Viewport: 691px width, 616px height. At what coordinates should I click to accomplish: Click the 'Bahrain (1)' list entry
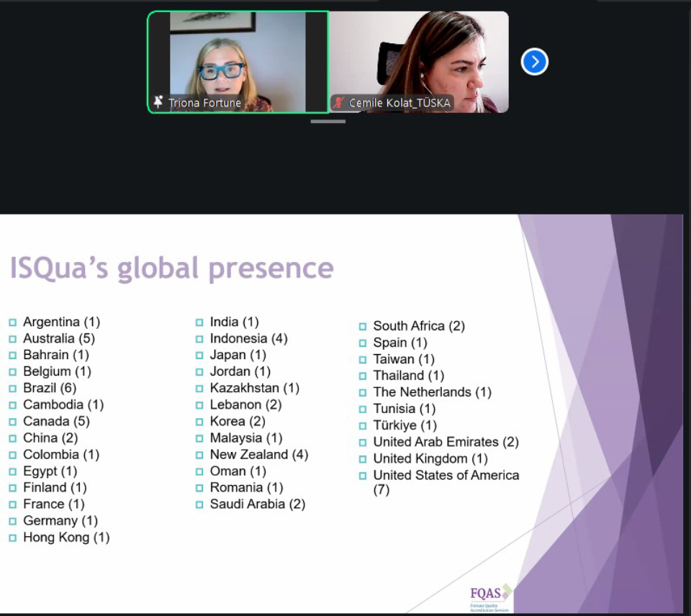click(x=56, y=355)
